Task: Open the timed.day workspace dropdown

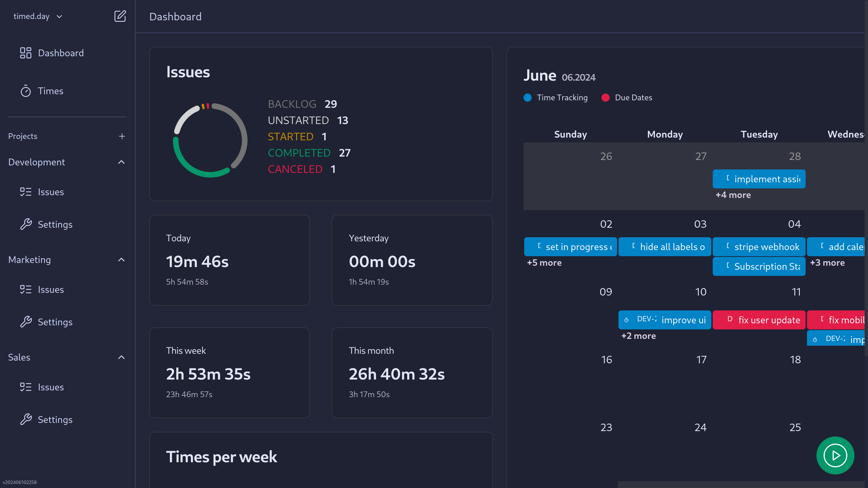Action: coord(38,16)
